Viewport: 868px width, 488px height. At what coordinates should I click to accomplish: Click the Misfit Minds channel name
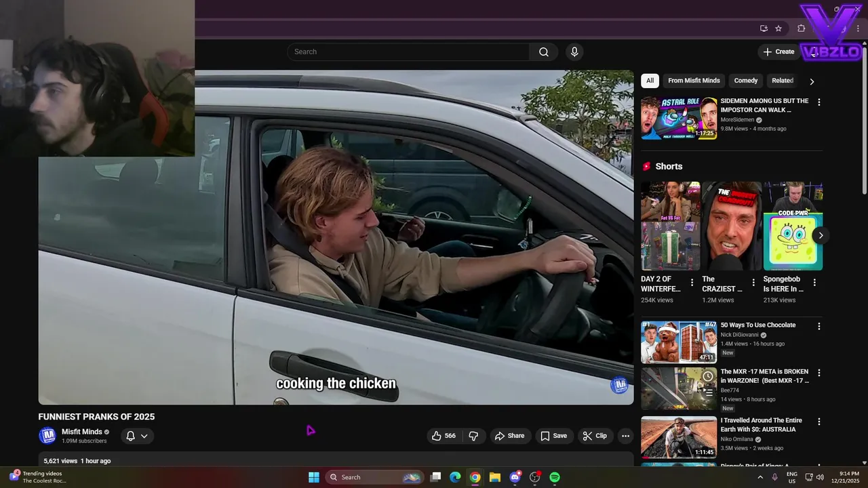point(82,432)
